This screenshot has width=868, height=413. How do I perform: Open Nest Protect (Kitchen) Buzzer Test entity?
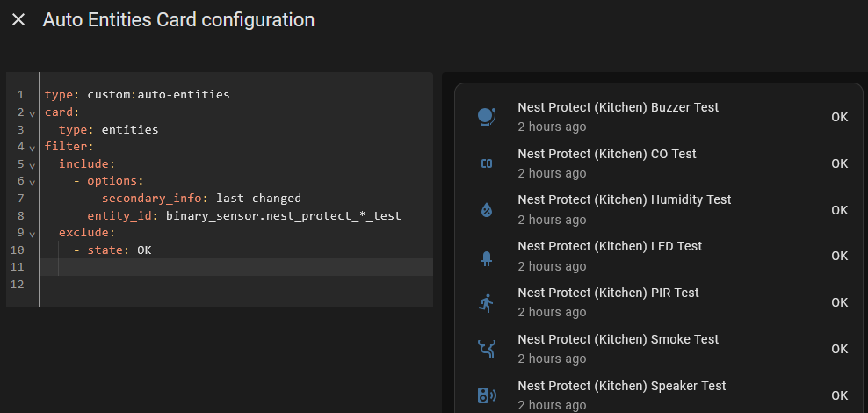[x=618, y=107]
